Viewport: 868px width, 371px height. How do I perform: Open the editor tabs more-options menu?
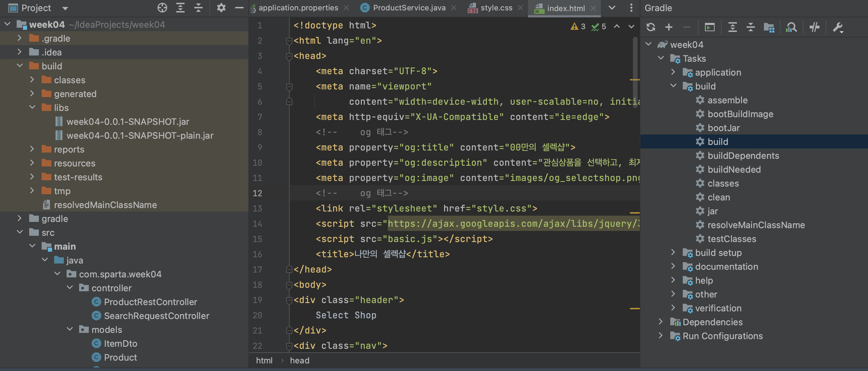coord(631,8)
